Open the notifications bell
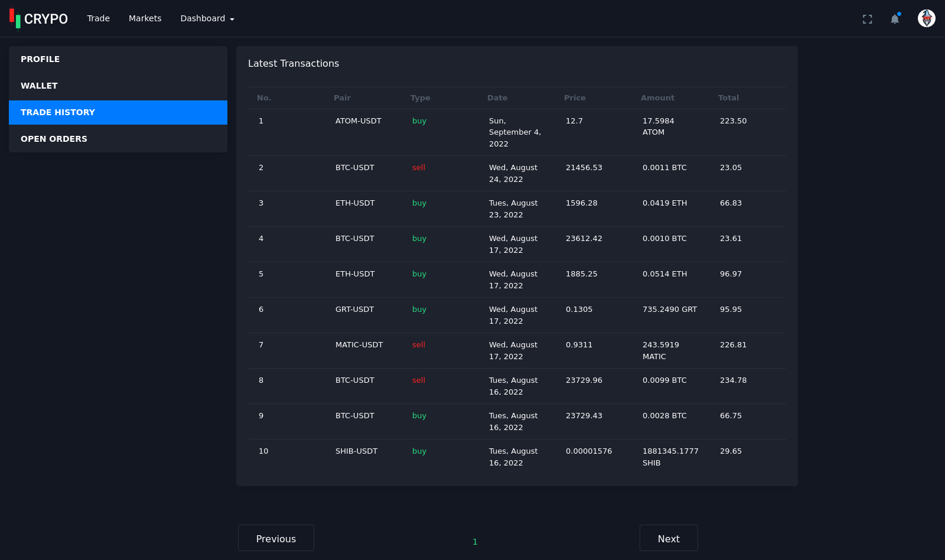The width and height of the screenshot is (945, 560). coord(895,19)
